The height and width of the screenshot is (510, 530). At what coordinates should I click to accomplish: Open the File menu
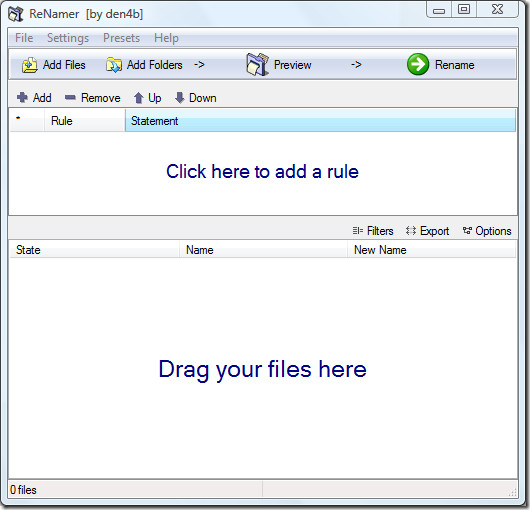pos(24,38)
